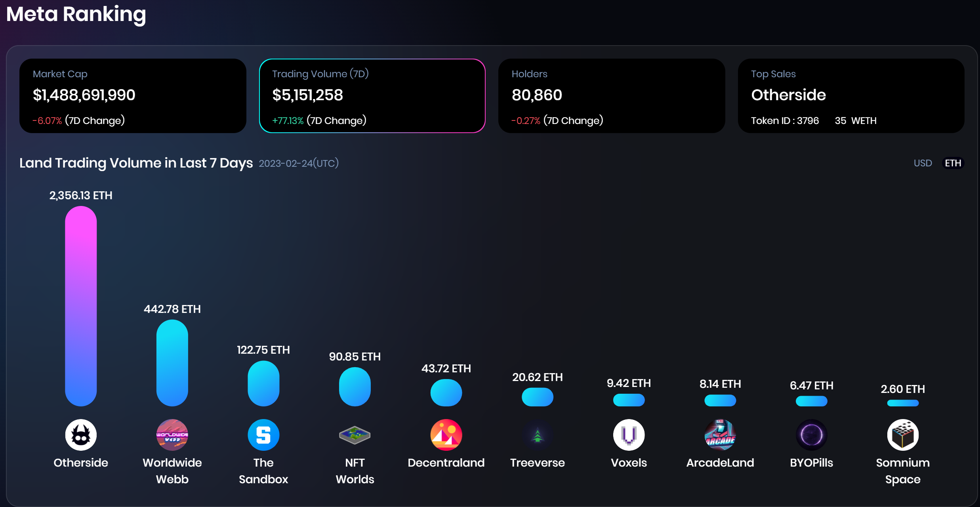
Task: Click the Token ID : 3796 text
Action: click(x=785, y=120)
